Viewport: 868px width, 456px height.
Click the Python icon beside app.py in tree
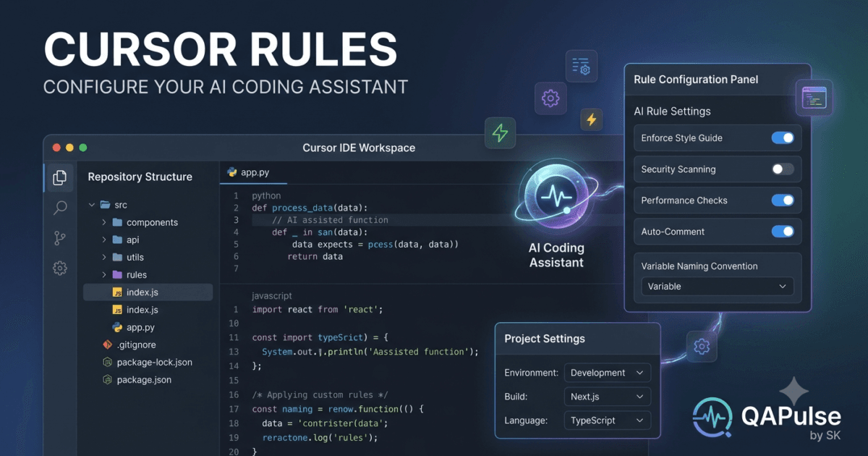click(117, 327)
